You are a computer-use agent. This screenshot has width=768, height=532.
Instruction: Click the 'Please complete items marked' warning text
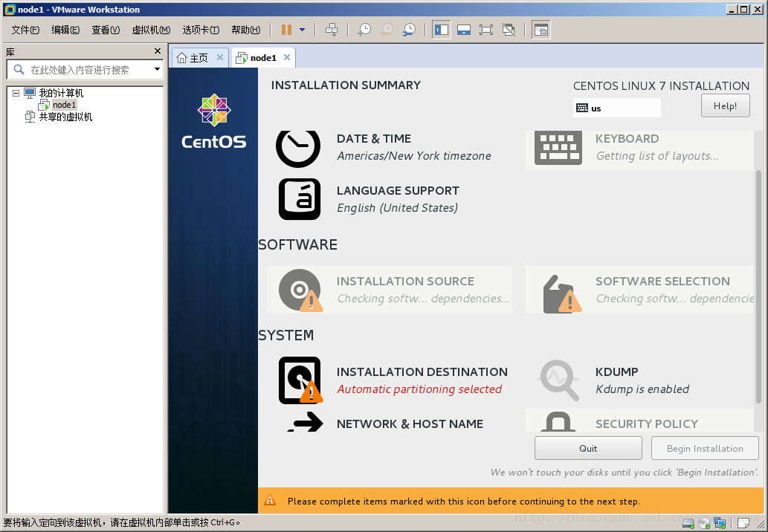(464, 502)
